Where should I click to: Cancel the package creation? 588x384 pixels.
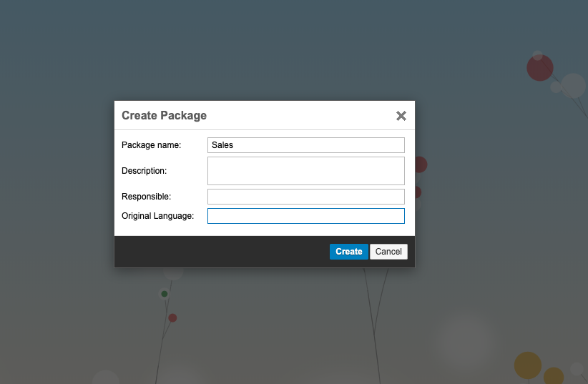(388, 252)
